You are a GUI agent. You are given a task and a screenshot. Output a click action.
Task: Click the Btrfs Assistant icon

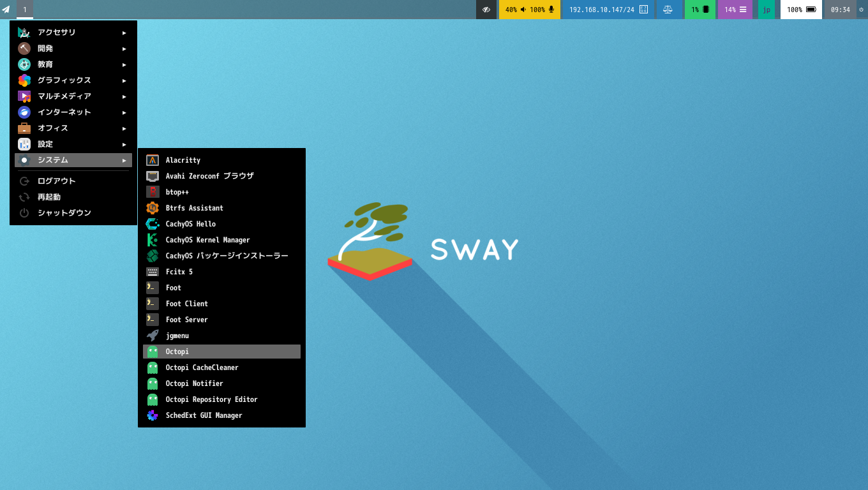pyautogui.click(x=153, y=208)
